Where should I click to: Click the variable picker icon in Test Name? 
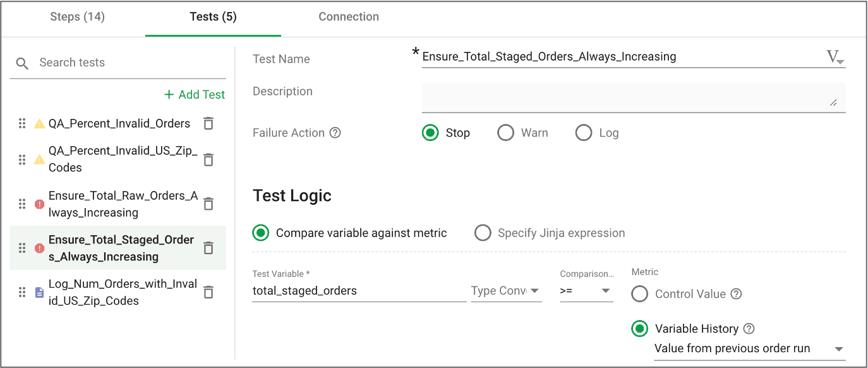pos(835,57)
